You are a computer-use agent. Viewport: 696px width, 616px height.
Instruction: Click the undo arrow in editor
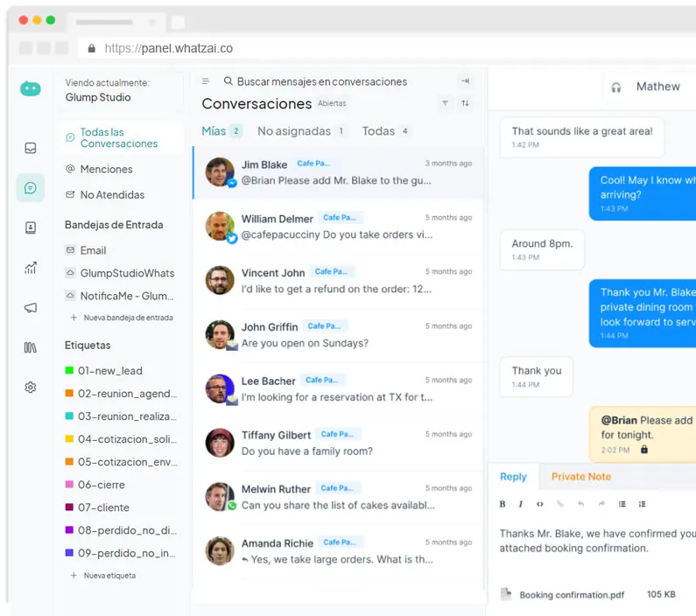click(580, 504)
